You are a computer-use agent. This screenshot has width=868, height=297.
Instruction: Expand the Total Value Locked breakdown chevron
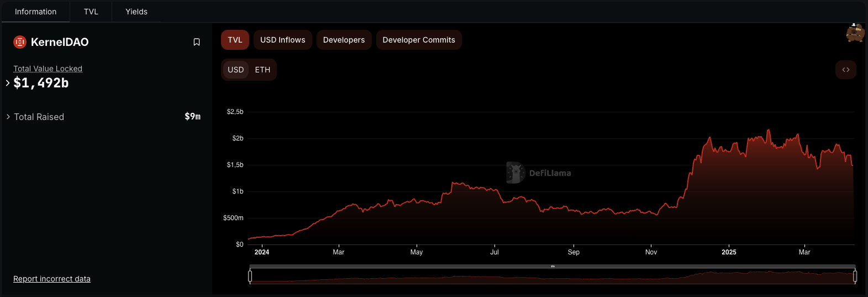[8, 83]
